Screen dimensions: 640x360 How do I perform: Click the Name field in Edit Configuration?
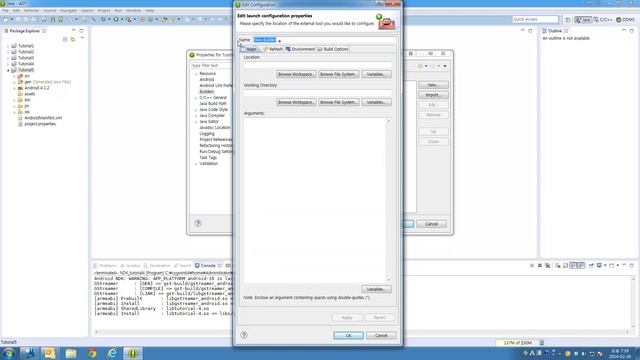coord(324,40)
